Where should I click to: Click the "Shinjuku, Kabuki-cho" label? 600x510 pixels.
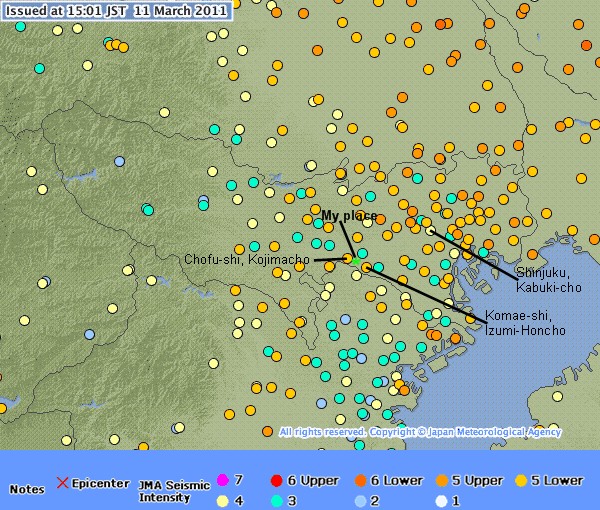coord(548,279)
